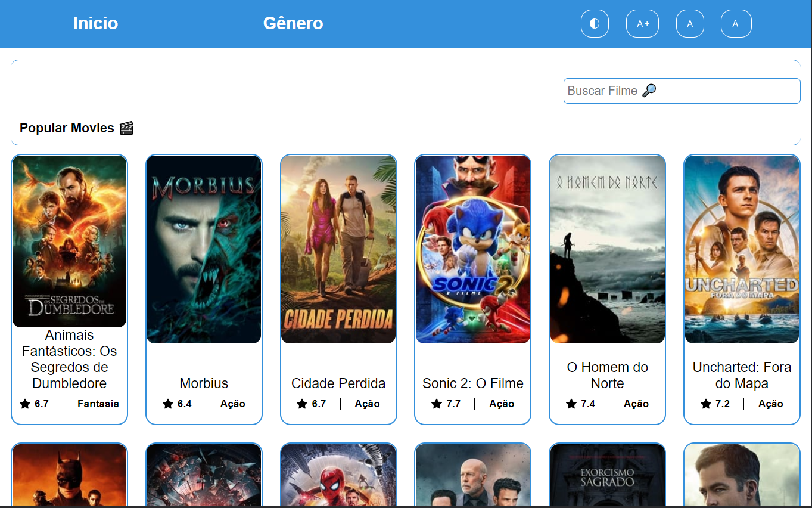This screenshot has width=812, height=508.
Task: Open the Dumbledore movie poster
Action: pyautogui.click(x=69, y=241)
